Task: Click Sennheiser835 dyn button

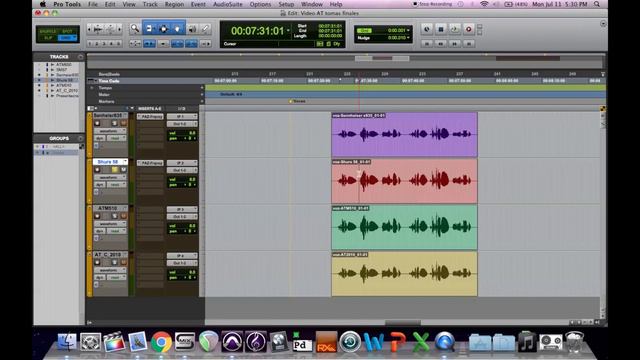Action: pyautogui.click(x=100, y=138)
